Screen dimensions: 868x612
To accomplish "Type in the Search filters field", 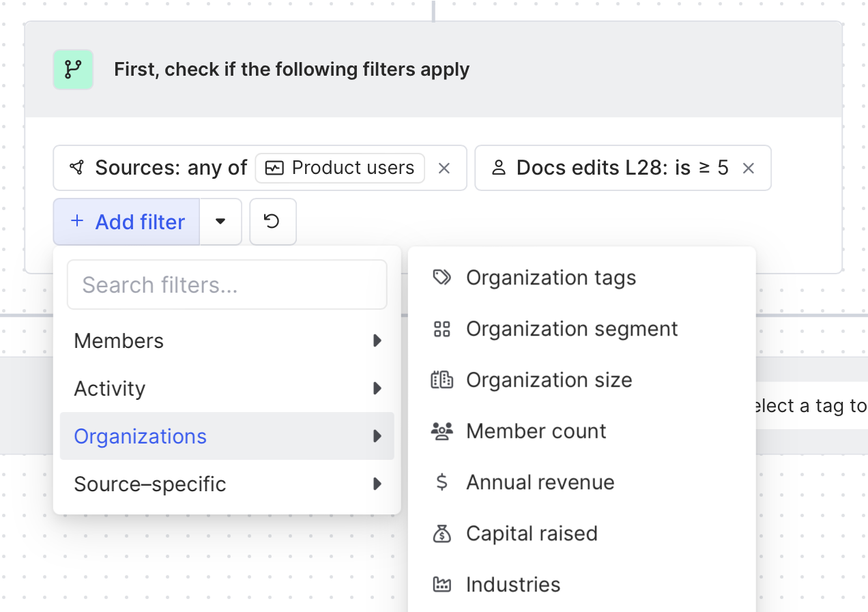I will (x=227, y=285).
